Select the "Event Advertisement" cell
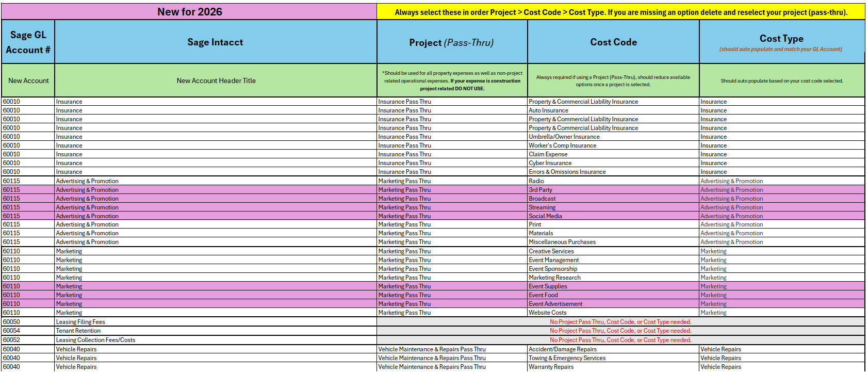This screenshot has height=373, width=868. [613, 304]
